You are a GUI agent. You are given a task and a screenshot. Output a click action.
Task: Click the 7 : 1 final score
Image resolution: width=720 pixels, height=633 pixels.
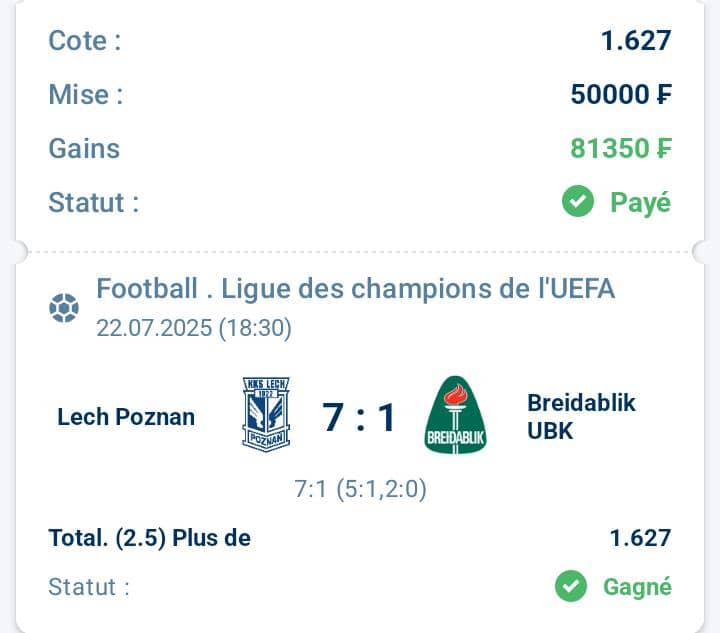(x=358, y=417)
